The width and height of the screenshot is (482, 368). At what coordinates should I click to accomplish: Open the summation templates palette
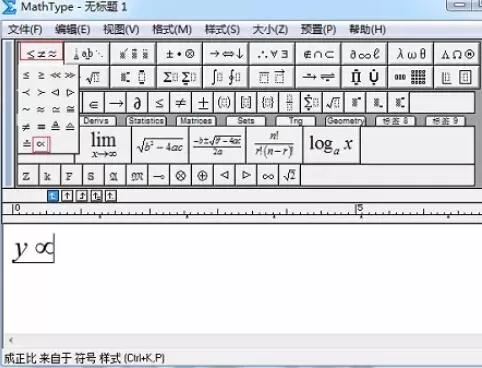pos(180,77)
